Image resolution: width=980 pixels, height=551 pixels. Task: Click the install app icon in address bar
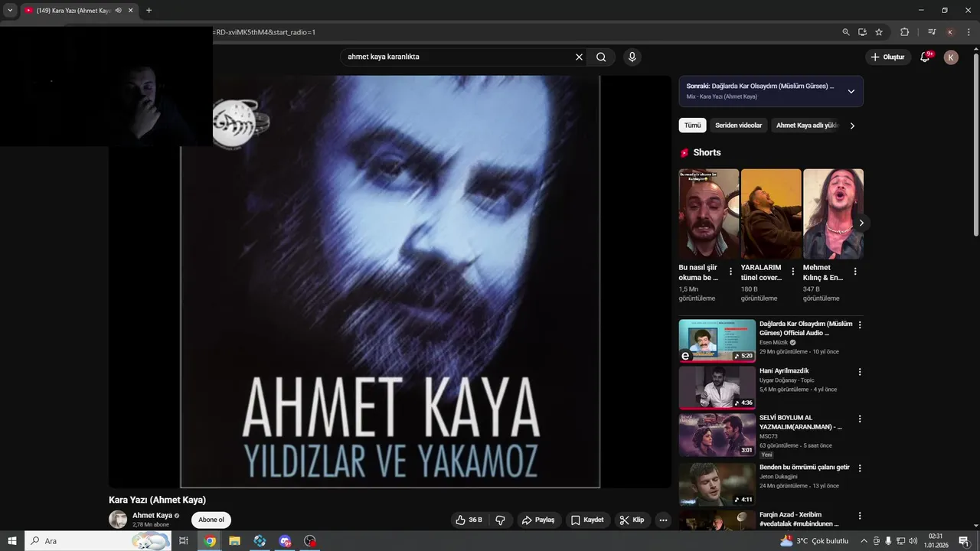click(862, 32)
